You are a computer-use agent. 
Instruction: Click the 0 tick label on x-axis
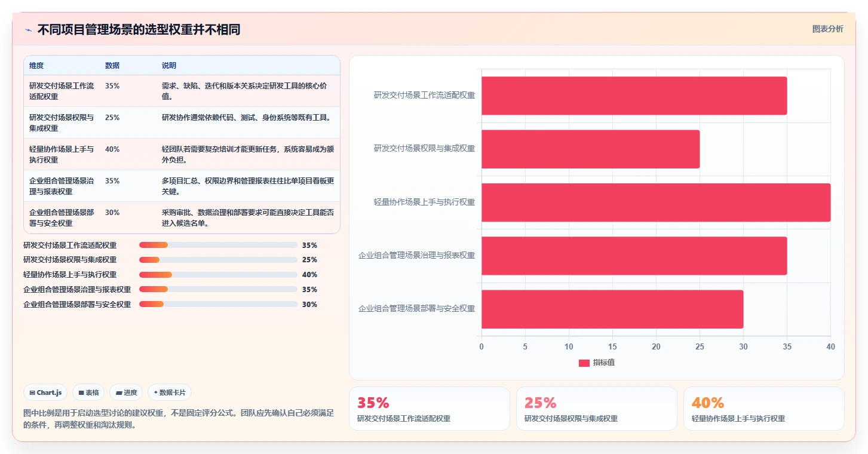tap(481, 346)
